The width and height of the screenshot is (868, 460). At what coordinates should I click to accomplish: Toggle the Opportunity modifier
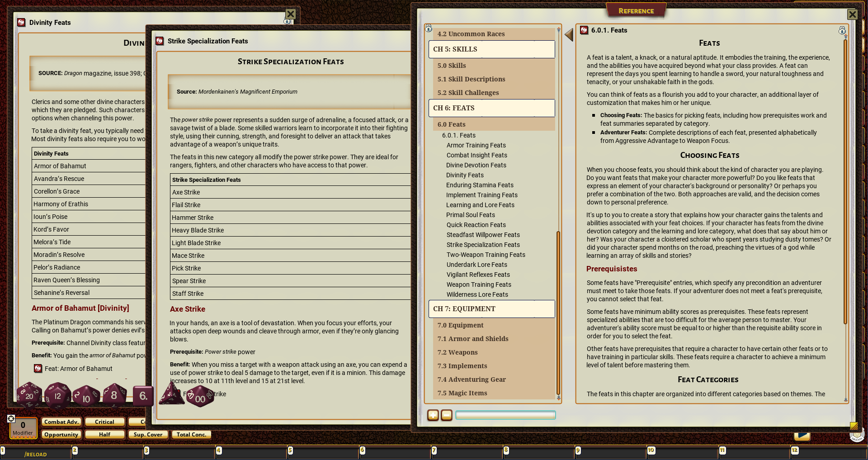61,435
